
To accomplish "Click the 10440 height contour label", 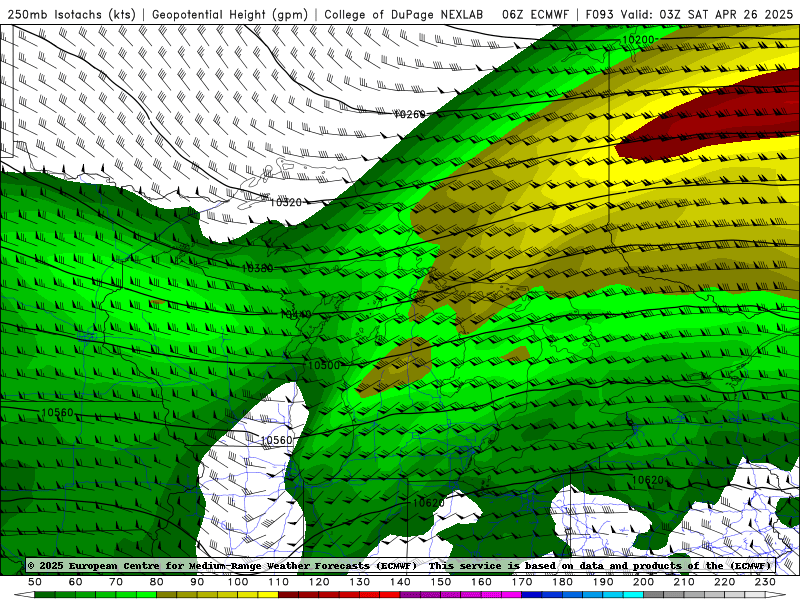I will tap(296, 315).
